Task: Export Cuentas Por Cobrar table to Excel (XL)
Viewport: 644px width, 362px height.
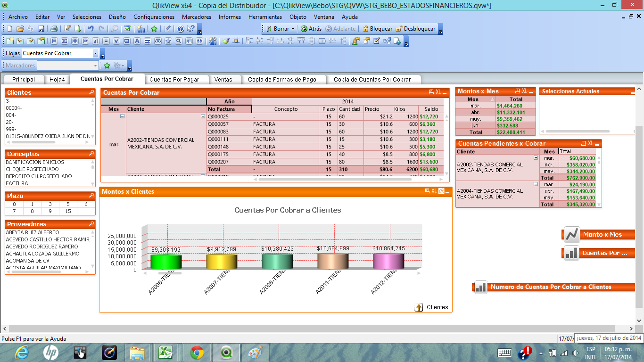Action: [438, 92]
